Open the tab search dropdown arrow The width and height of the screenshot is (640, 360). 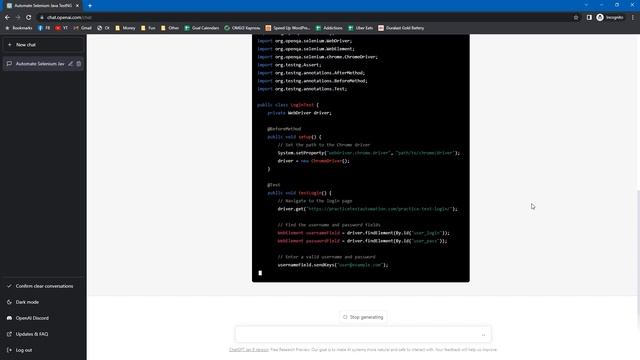click(x=586, y=5)
